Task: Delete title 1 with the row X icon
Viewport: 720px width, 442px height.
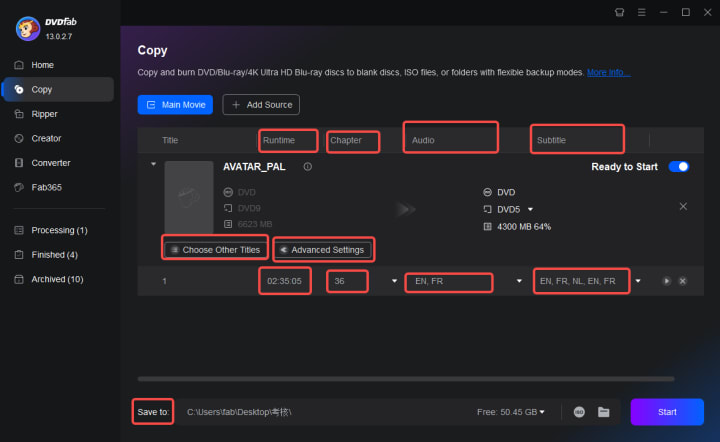Action: click(683, 281)
